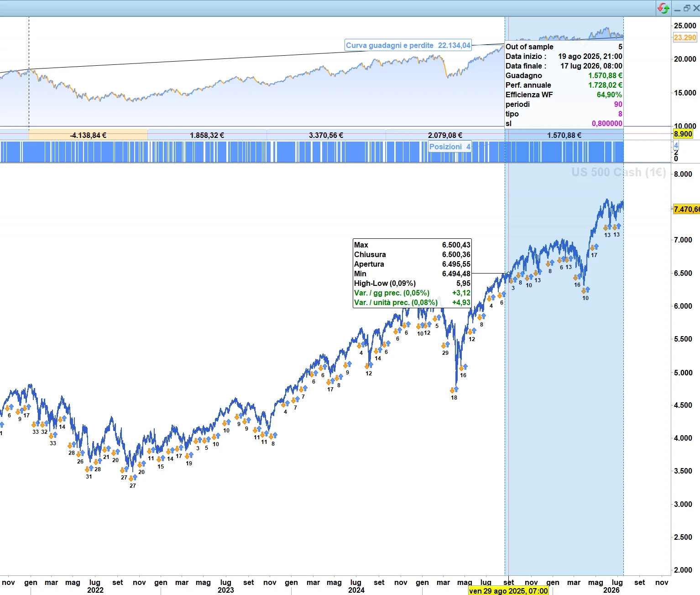Click the blue up arrow above trade count 29
The width and height of the screenshot is (700, 595).
(x=447, y=345)
